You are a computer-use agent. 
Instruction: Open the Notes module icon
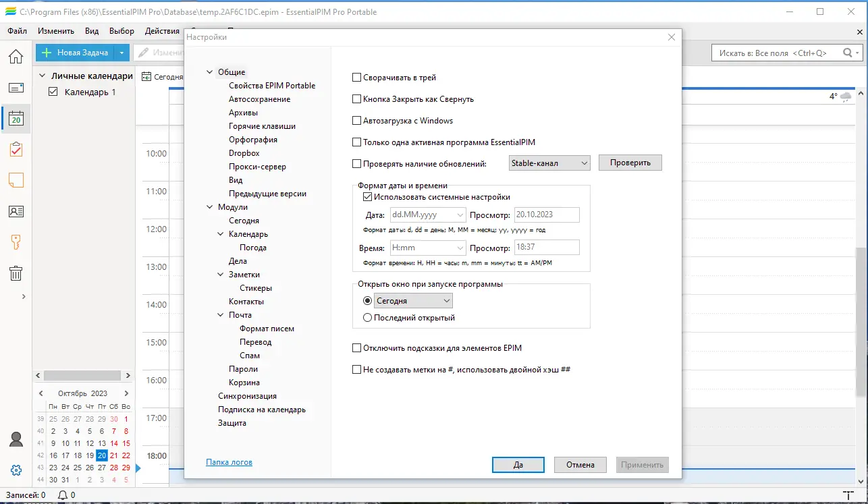(16, 180)
